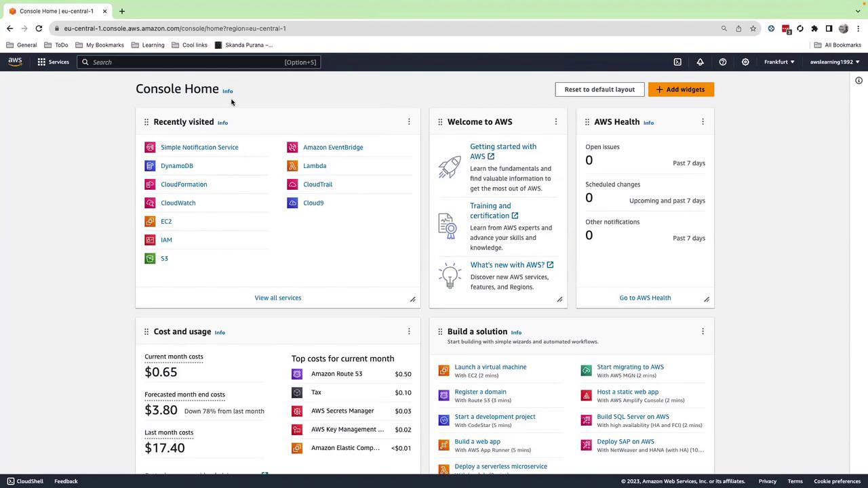The width and height of the screenshot is (868, 488).
Task: Open Cookie preferences in the footer
Action: coord(837,481)
